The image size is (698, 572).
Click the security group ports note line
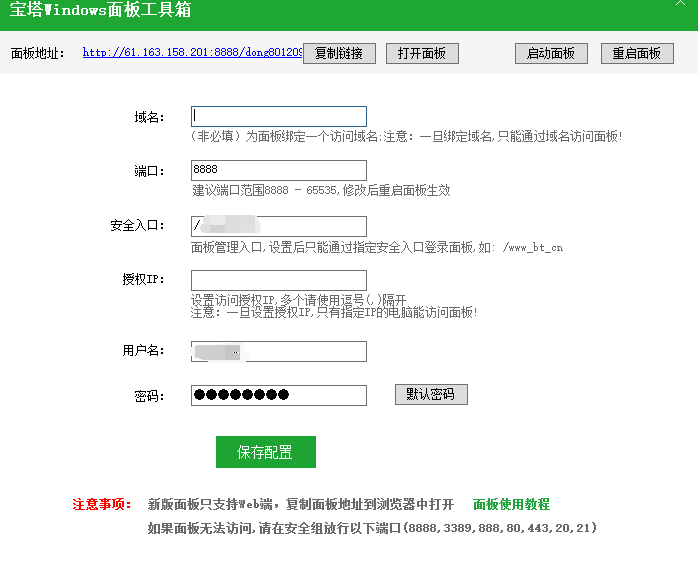(372, 528)
